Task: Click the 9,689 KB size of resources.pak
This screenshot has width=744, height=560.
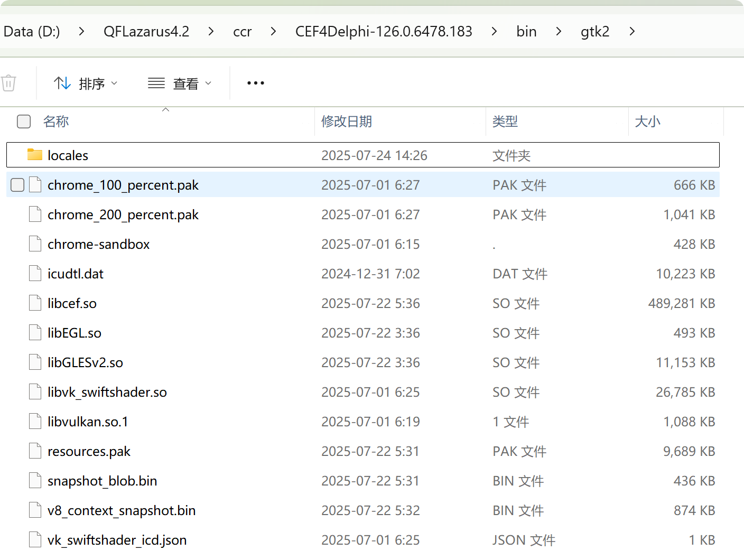Action: [689, 451]
